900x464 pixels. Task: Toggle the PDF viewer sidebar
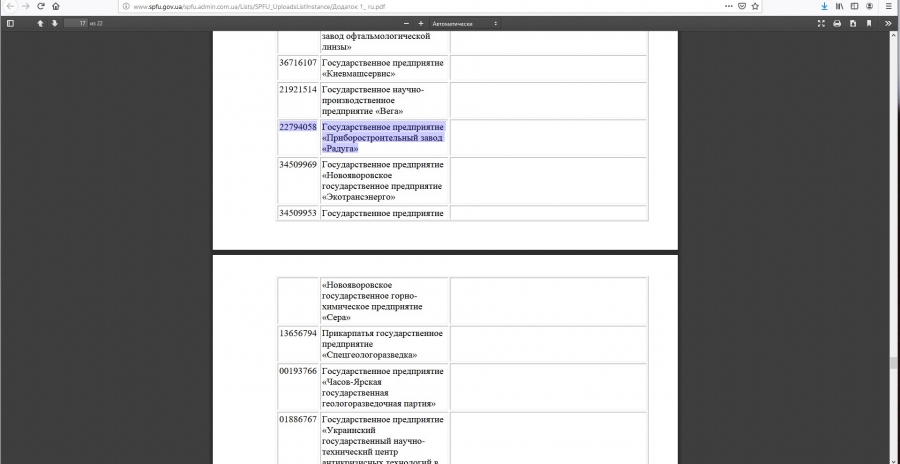pos(10,23)
